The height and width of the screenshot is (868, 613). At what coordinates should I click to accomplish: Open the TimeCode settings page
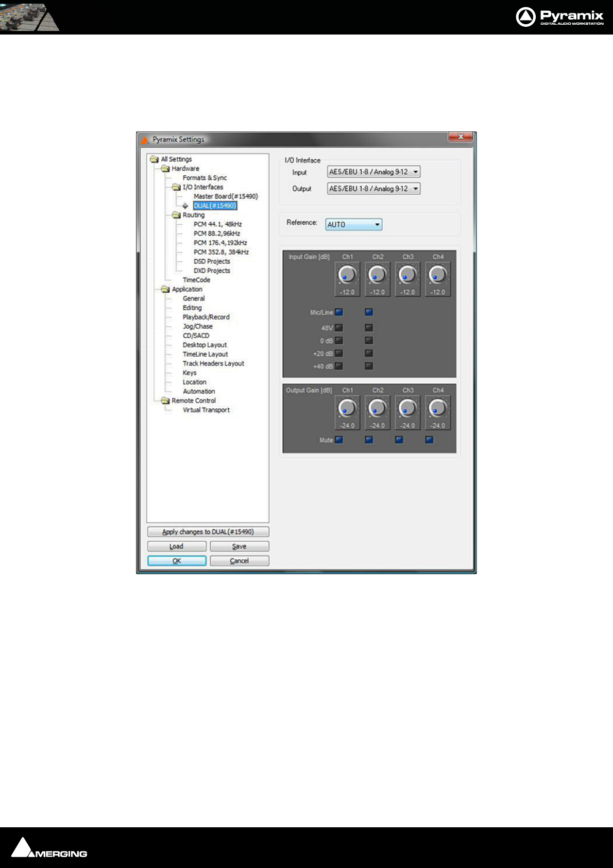[x=196, y=280]
